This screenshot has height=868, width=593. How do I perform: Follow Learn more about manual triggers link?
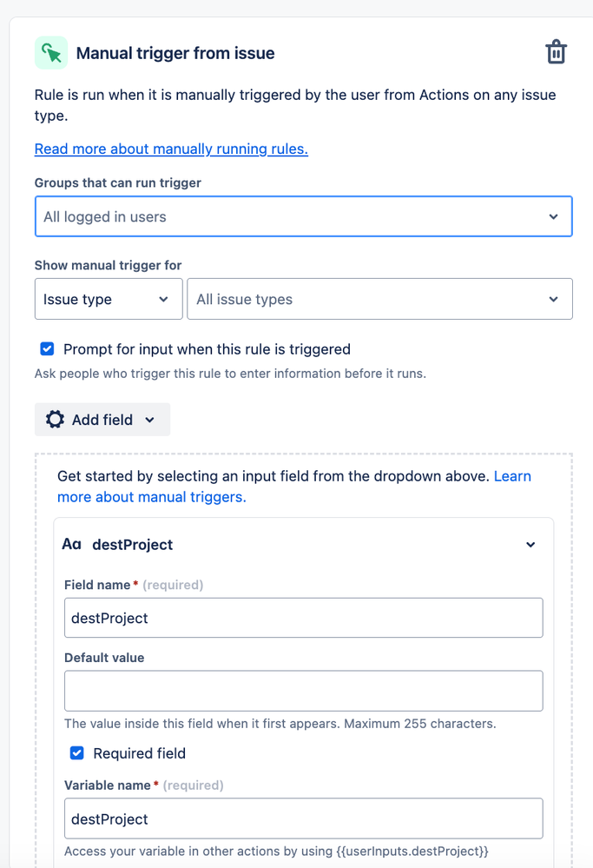(152, 497)
